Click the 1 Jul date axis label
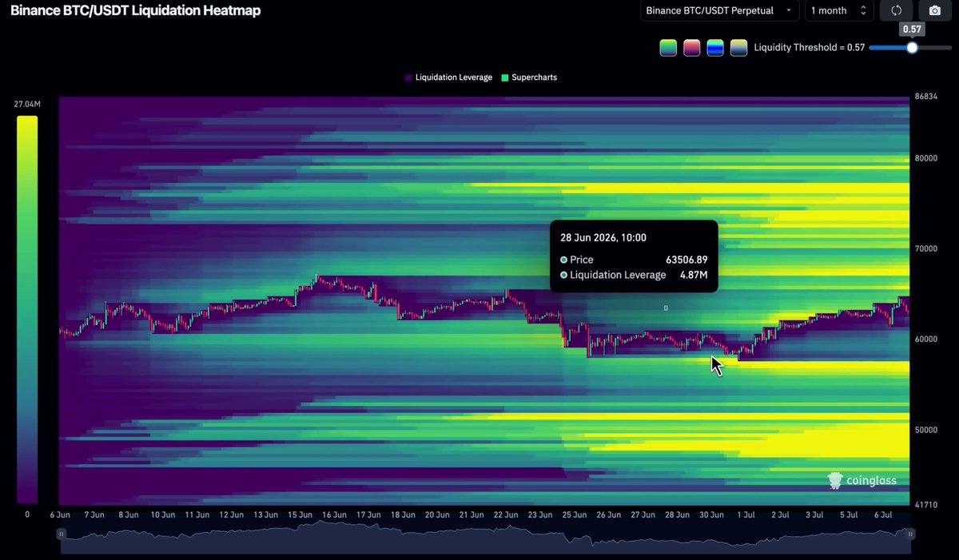Image resolution: width=959 pixels, height=560 pixels. click(x=746, y=515)
